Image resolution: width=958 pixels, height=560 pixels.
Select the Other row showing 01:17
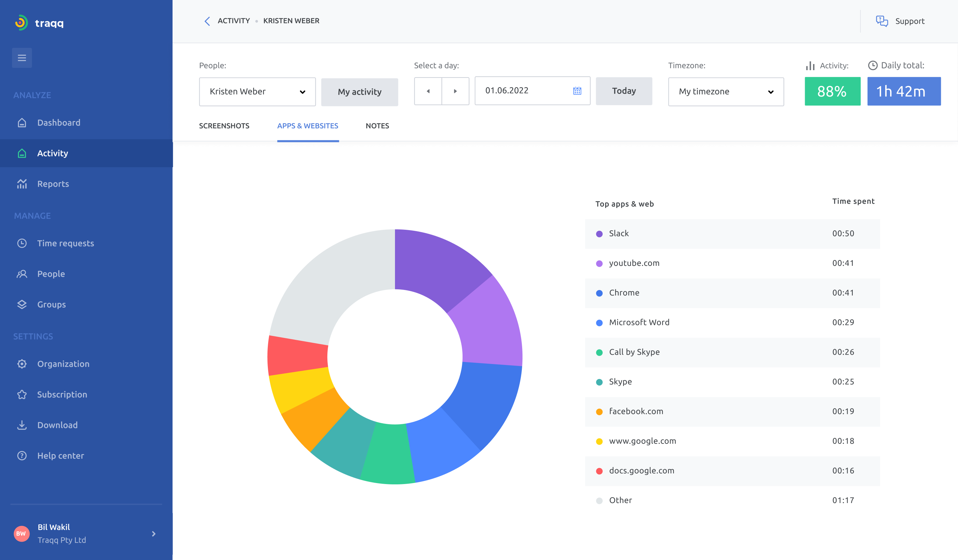coord(732,500)
